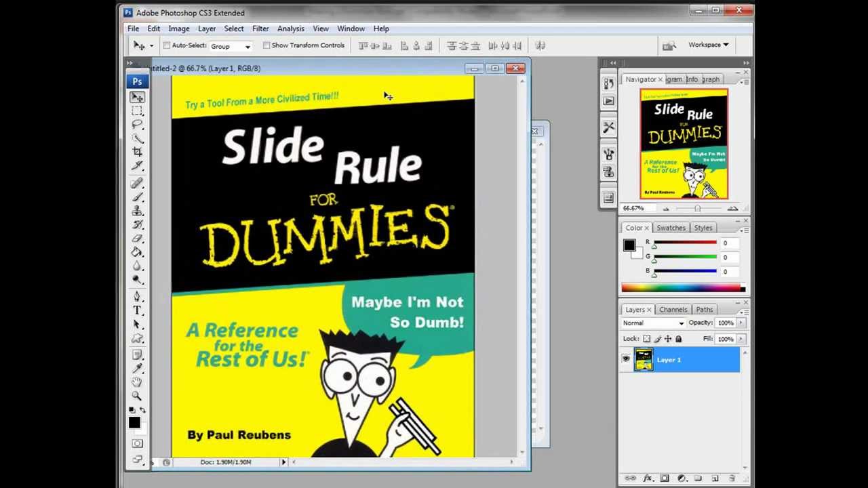Viewport: 868px width, 488px height.
Task: Open the Workspace dropdown
Action: 708,45
